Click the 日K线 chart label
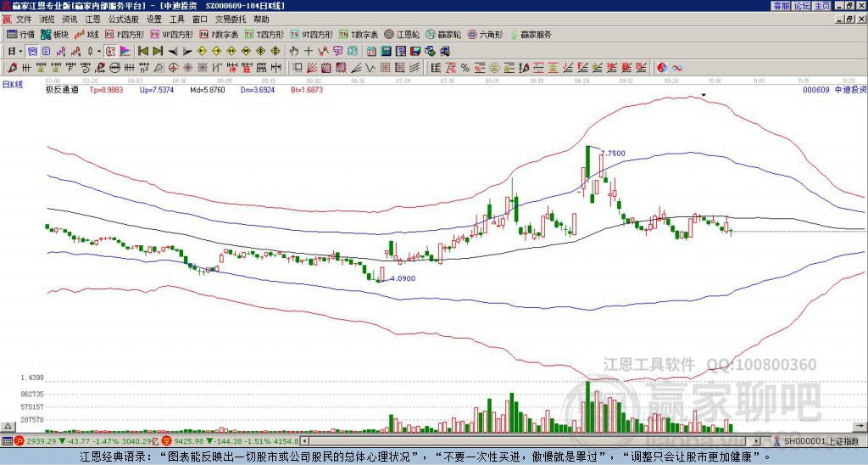This screenshot has width=868, height=465. tap(12, 85)
